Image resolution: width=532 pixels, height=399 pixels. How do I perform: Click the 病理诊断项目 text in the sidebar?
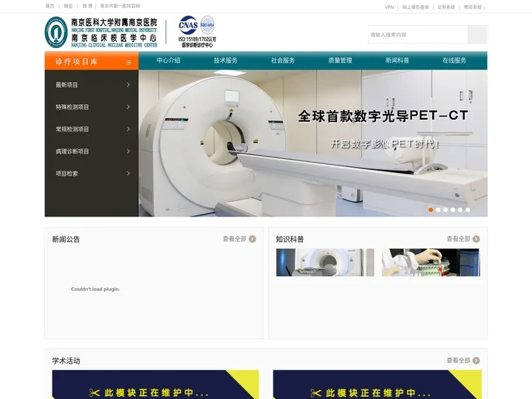tap(72, 151)
